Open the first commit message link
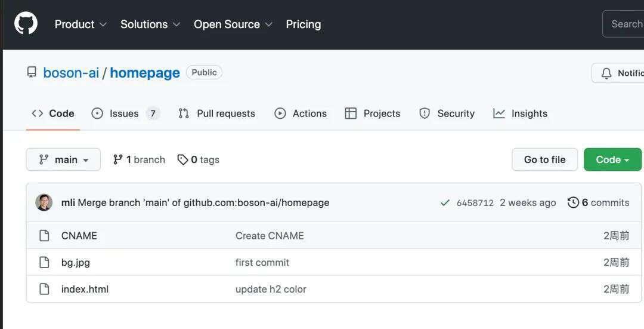 pyautogui.click(x=262, y=262)
